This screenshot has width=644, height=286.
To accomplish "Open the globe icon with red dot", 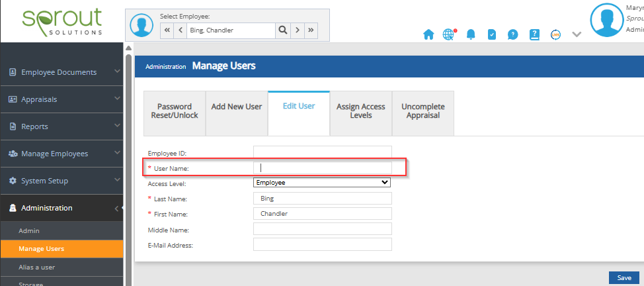I will point(449,34).
